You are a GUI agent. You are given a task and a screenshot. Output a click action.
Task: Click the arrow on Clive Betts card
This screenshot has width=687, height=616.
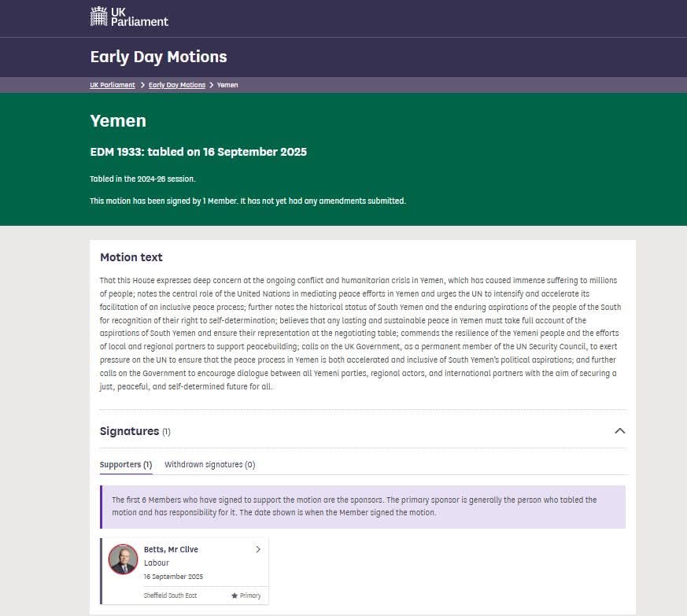coord(258,550)
